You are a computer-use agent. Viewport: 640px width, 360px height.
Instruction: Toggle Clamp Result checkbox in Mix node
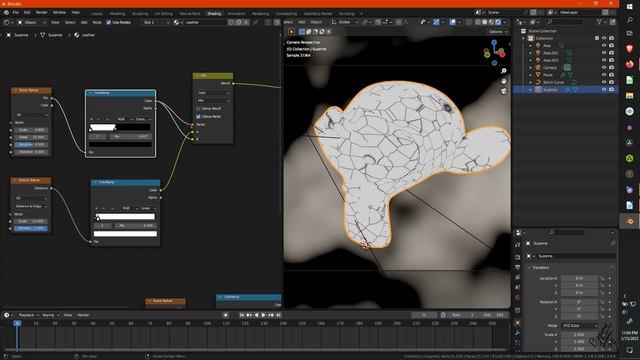coord(198,109)
